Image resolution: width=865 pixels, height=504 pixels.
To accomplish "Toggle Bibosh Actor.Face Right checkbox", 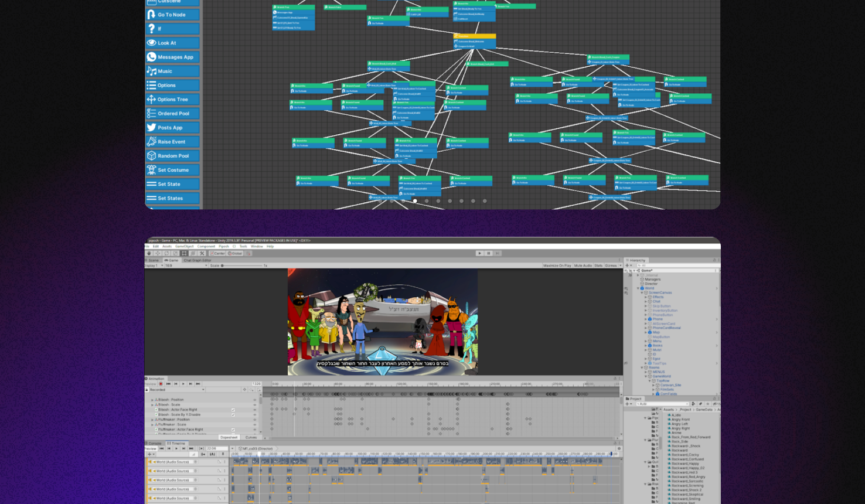I will (233, 410).
